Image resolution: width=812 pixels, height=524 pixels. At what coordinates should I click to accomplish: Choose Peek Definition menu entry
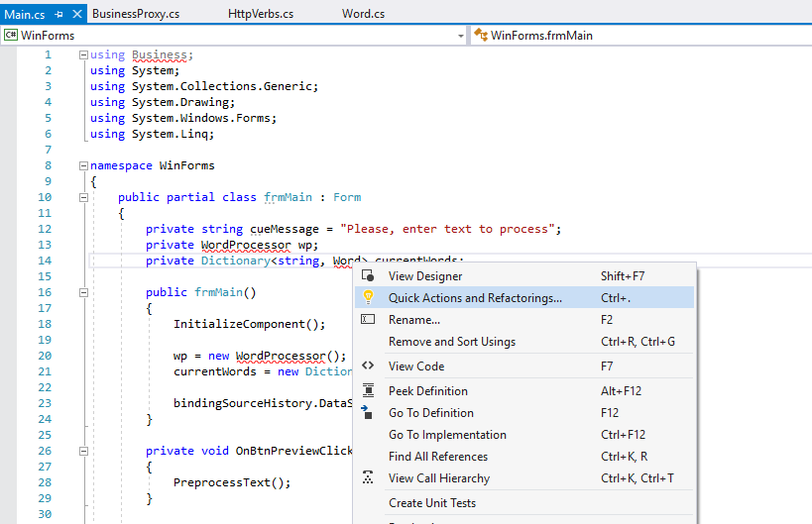click(524, 390)
